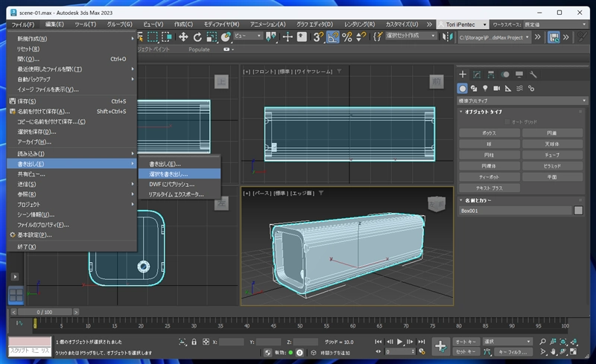Toggle the Auto Grid checkbox

click(507, 122)
